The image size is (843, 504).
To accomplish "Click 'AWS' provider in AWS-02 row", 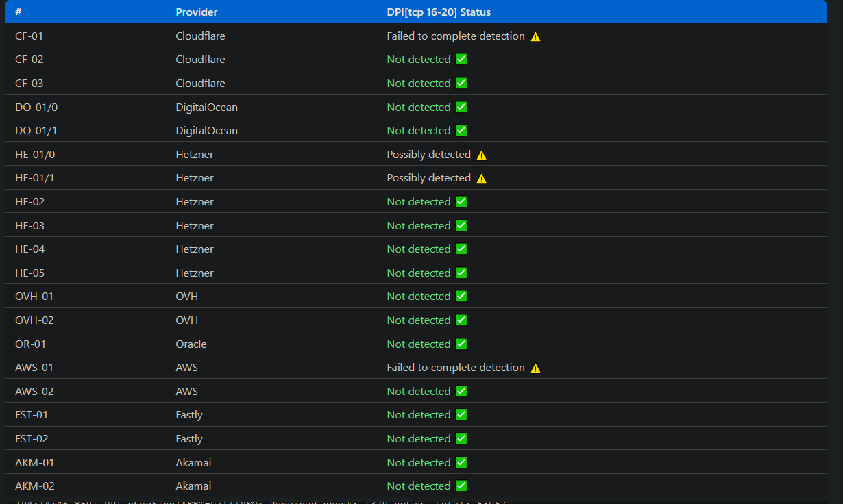I will [x=186, y=392].
